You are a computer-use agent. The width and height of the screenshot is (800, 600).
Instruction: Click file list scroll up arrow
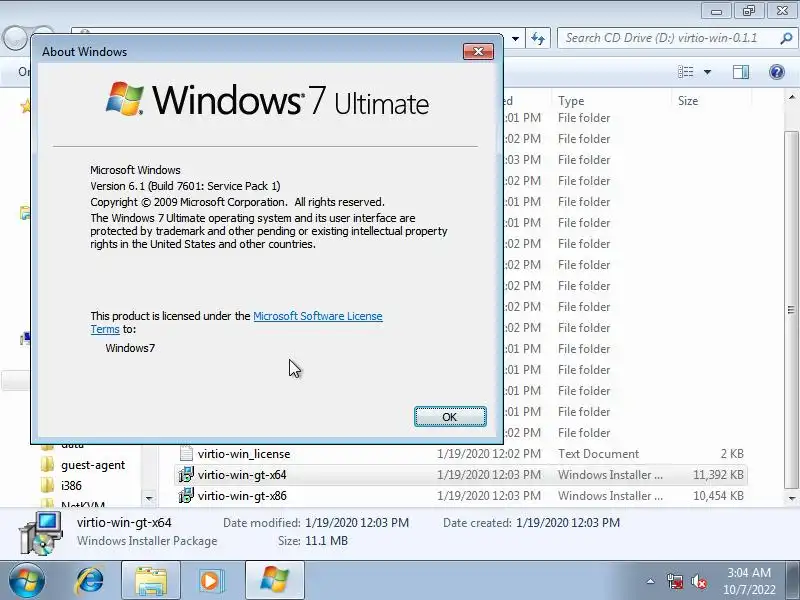coord(792,97)
